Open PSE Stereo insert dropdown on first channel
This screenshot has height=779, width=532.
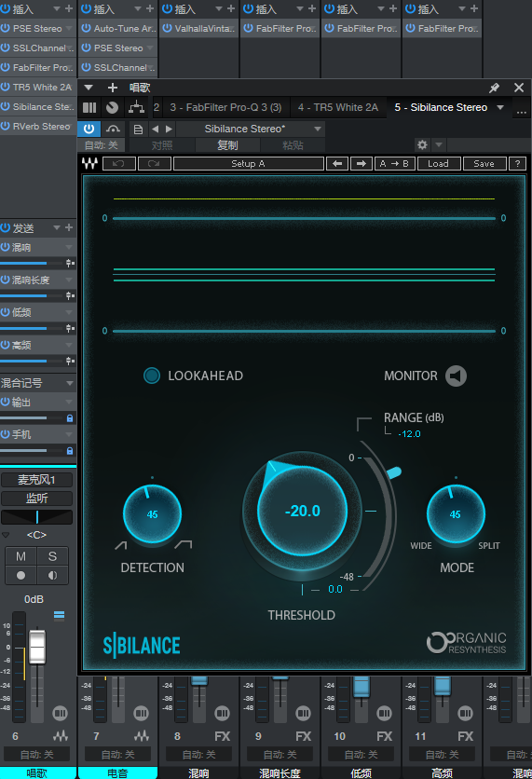[69, 28]
